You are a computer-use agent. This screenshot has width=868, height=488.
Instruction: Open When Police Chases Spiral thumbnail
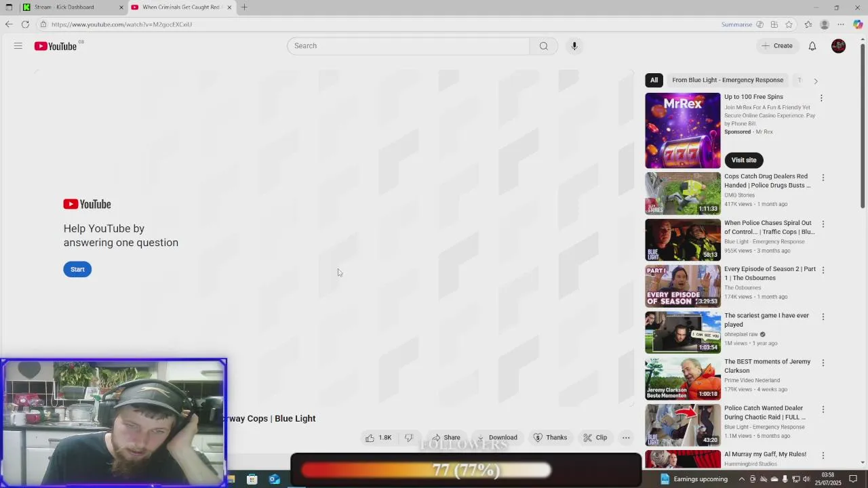coord(683,240)
